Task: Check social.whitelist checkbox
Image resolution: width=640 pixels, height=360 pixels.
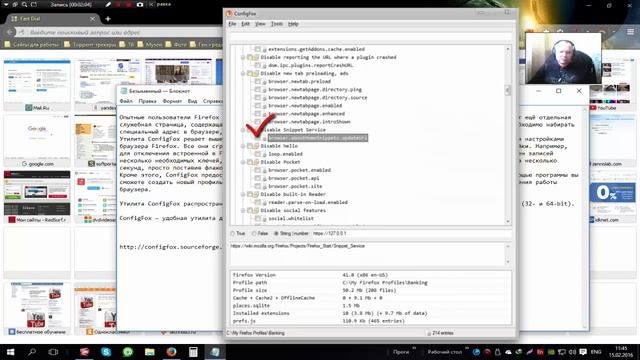Action: [x=258, y=218]
